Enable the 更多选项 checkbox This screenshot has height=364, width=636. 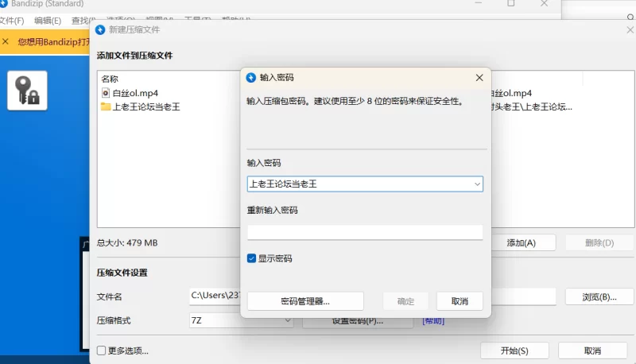tap(101, 350)
